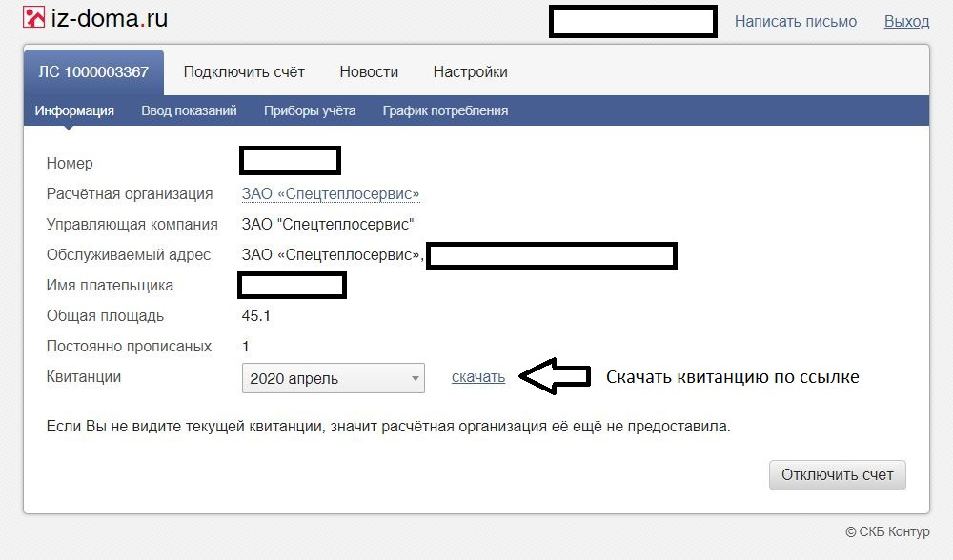Screen dimensions: 953x560
Task: Click the total area value 45.1
Action: pos(256,316)
